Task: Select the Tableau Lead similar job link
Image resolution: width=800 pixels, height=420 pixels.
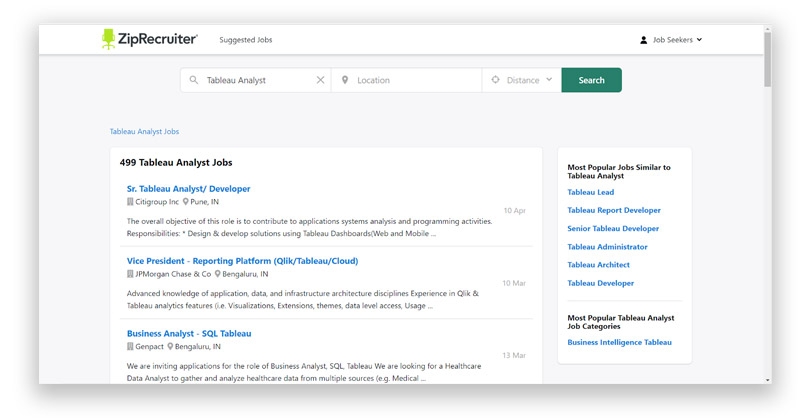Action: click(x=590, y=192)
